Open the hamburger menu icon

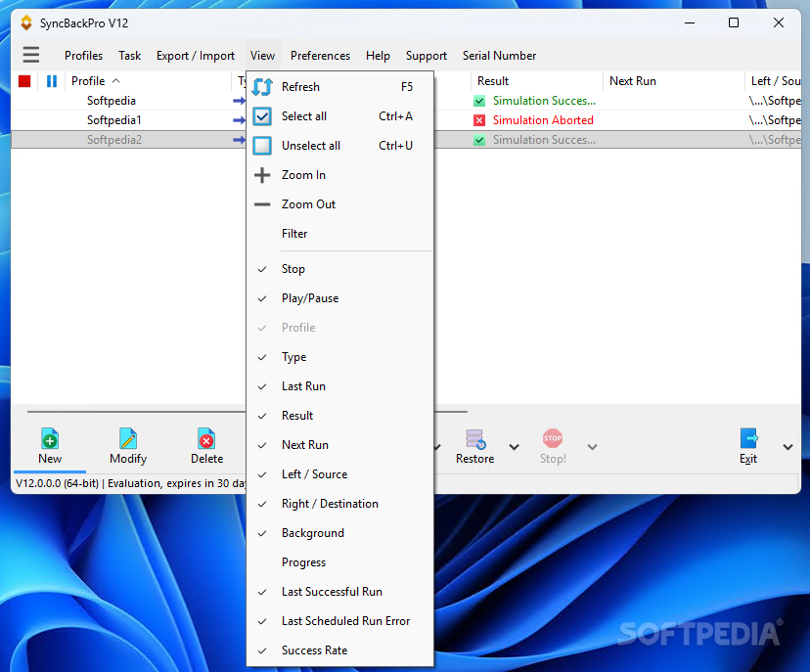point(31,55)
